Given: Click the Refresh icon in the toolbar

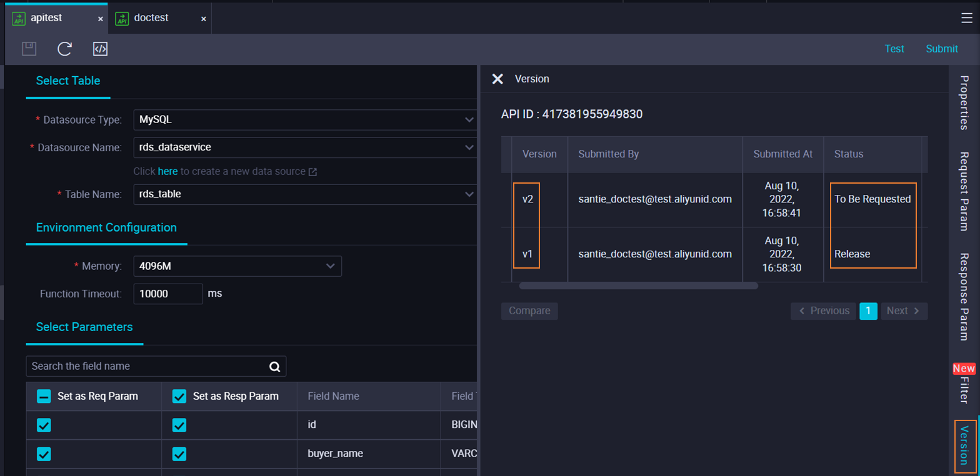Looking at the screenshot, I should point(65,49).
